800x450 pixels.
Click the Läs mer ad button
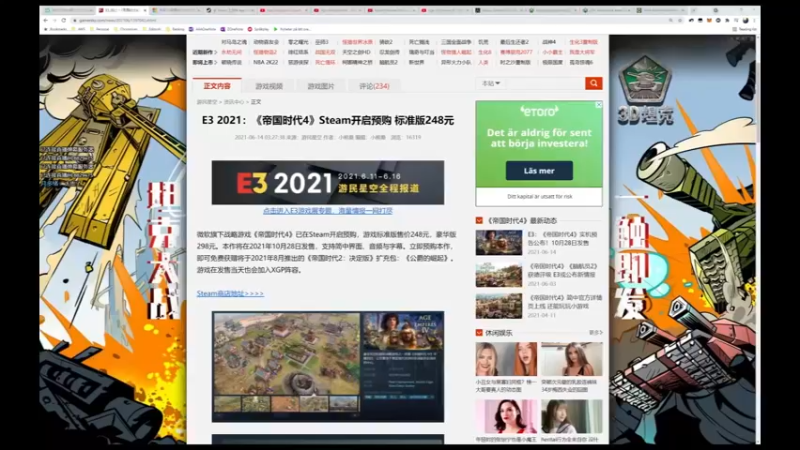click(x=539, y=171)
